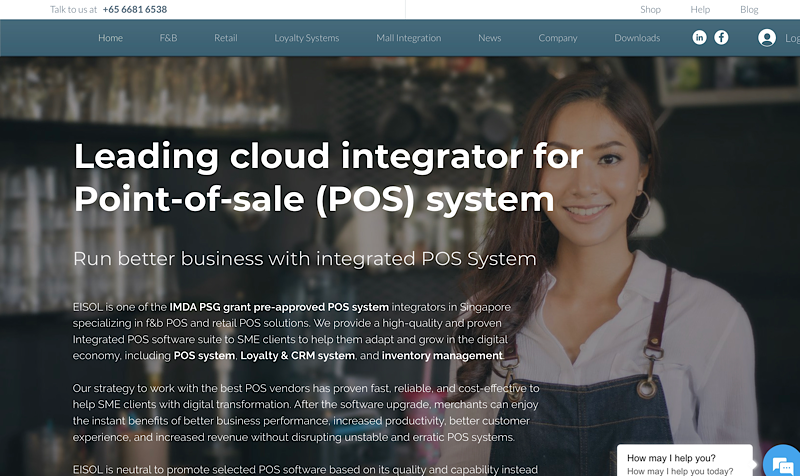Open the Company menu item
Image resolution: width=800 pixels, height=476 pixels.
pos(558,38)
